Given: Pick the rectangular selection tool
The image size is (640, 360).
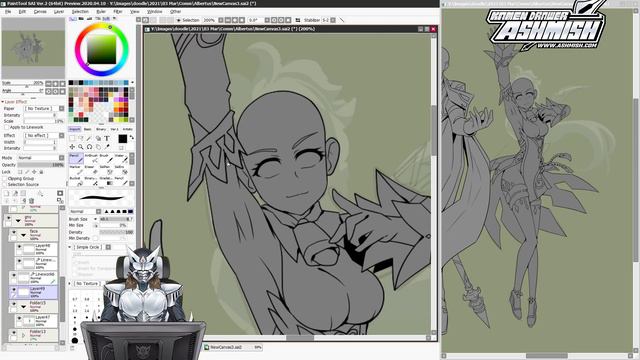Looking at the screenshot, I should click(x=72, y=138).
